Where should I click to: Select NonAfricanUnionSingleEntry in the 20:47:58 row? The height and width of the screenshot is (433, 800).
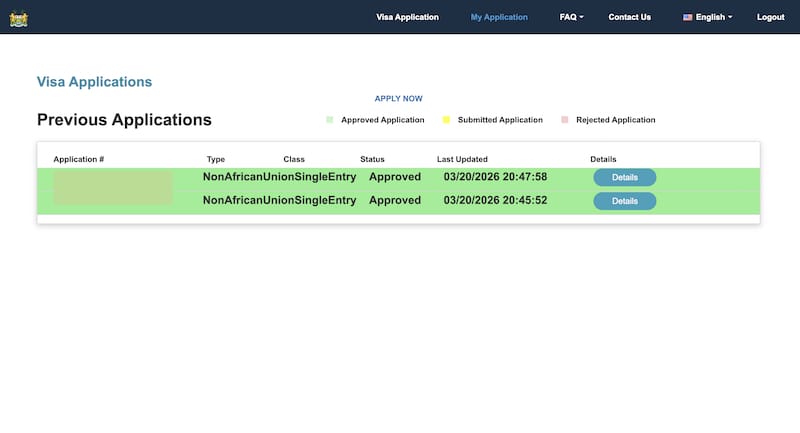click(280, 177)
